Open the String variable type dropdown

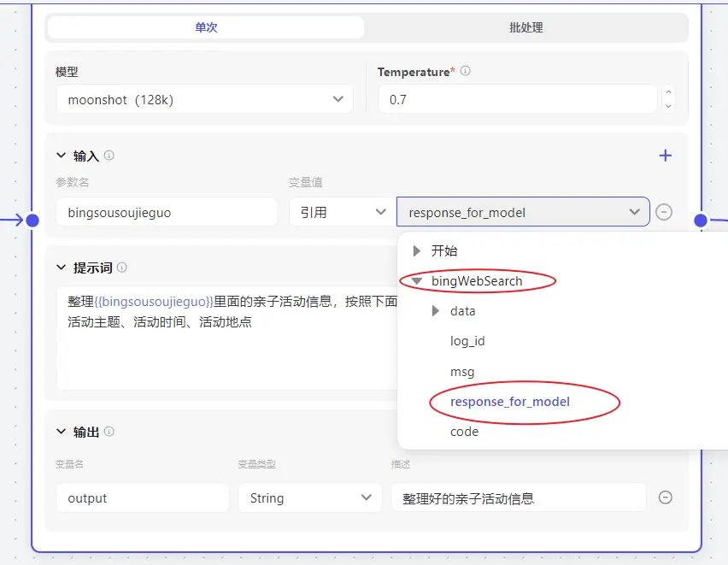click(309, 497)
